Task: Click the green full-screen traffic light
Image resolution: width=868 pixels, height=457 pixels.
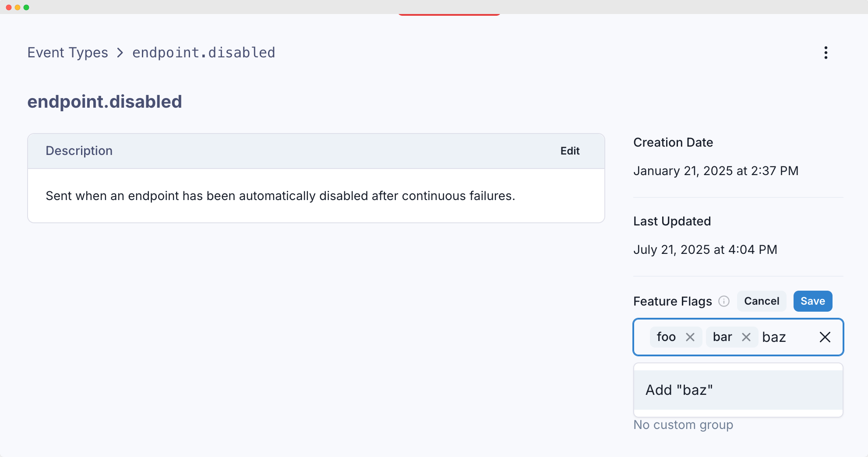Action: click(27, 7)
